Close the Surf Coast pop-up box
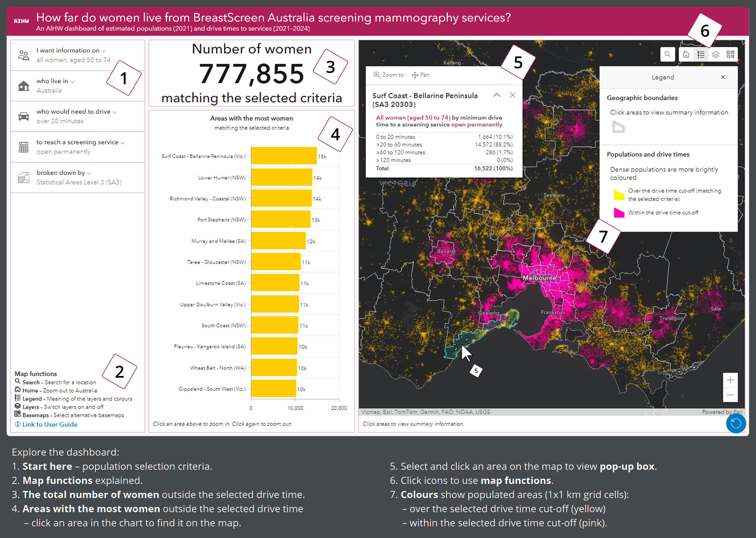 [x=512, y=95]
